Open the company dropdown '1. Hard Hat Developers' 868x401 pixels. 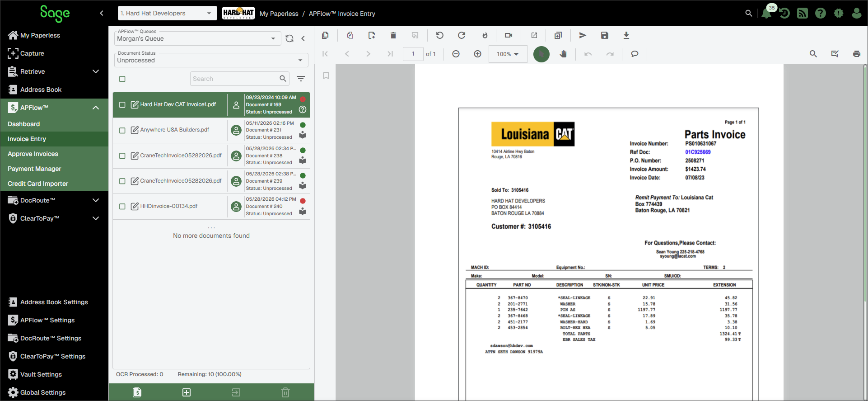pos(167,13)
